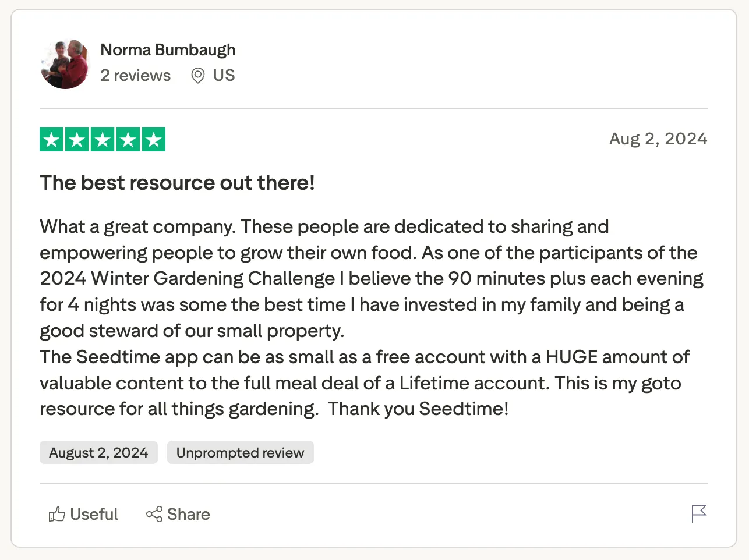The height and width of the screenshot is (560, 749).
Task: Open "The best resource out there!" title
Action: (177, 183)
